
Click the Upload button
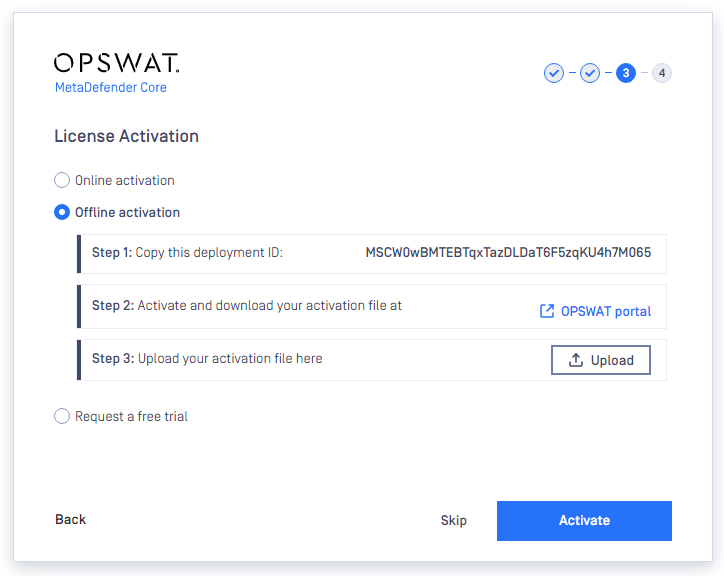coord(601,360)
